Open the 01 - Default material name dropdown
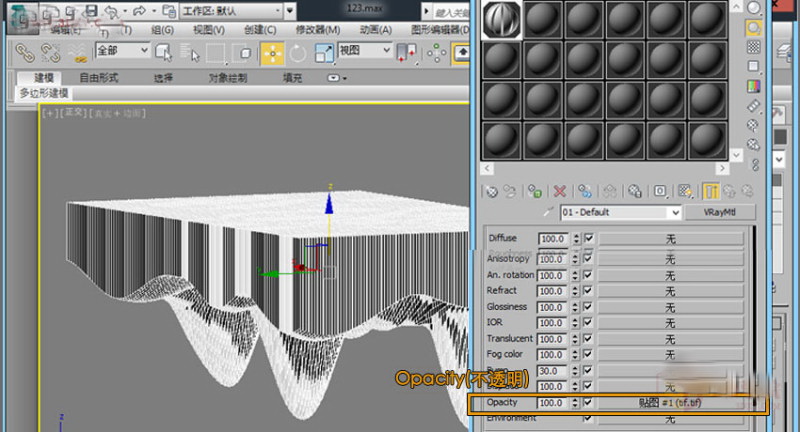 (675, 213)
